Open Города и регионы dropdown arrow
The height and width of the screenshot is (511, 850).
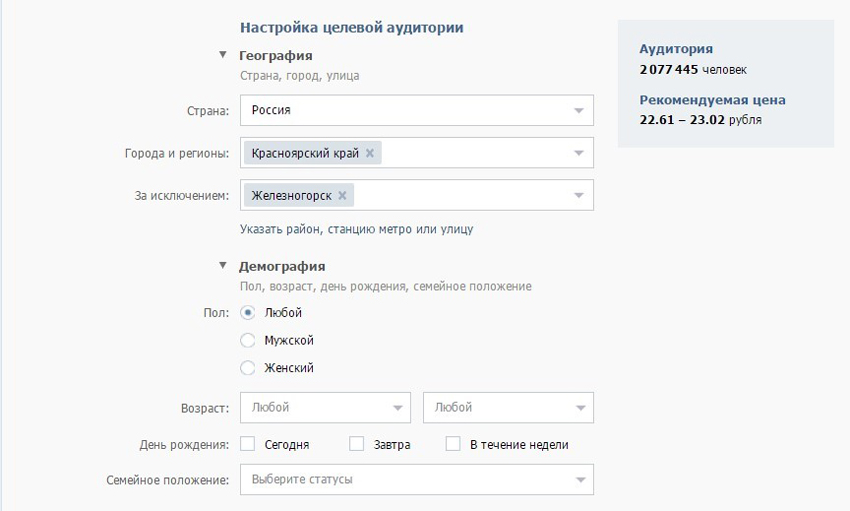579,153
